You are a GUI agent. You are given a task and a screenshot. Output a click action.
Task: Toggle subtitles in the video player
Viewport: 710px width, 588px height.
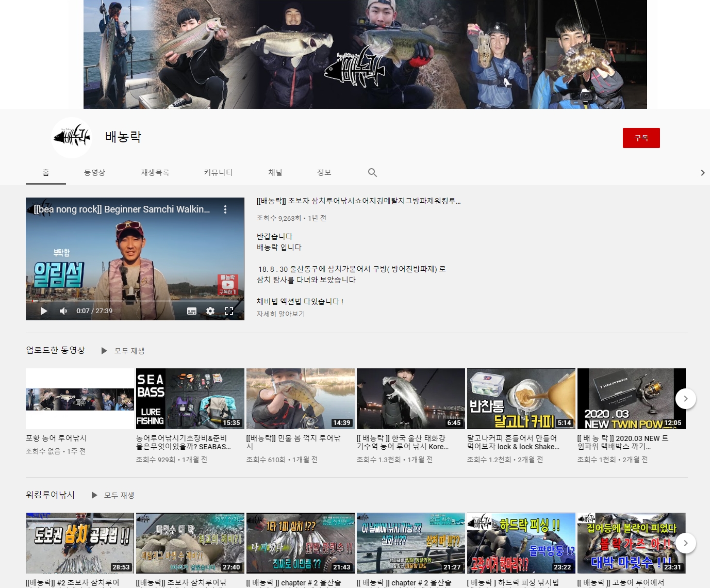click(192, 311)
